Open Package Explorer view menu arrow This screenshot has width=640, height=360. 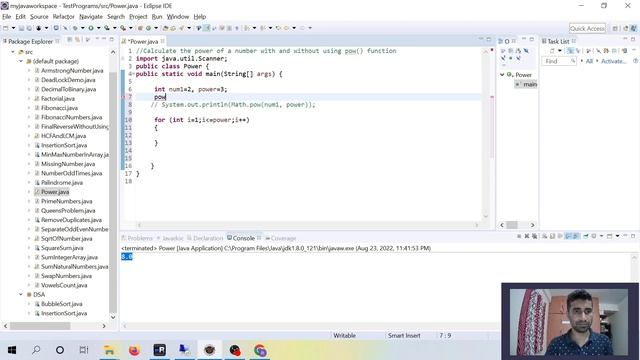pos(97,40)
